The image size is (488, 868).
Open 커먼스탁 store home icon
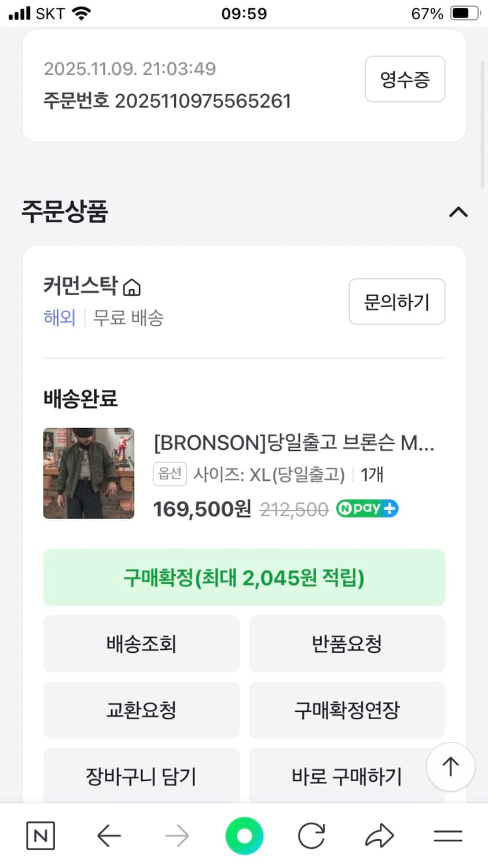point(133,287)
